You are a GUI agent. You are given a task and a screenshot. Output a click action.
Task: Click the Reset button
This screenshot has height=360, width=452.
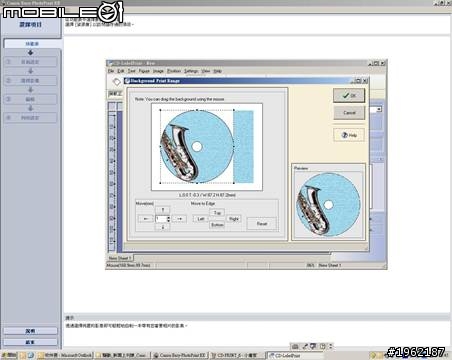(262, 224)
